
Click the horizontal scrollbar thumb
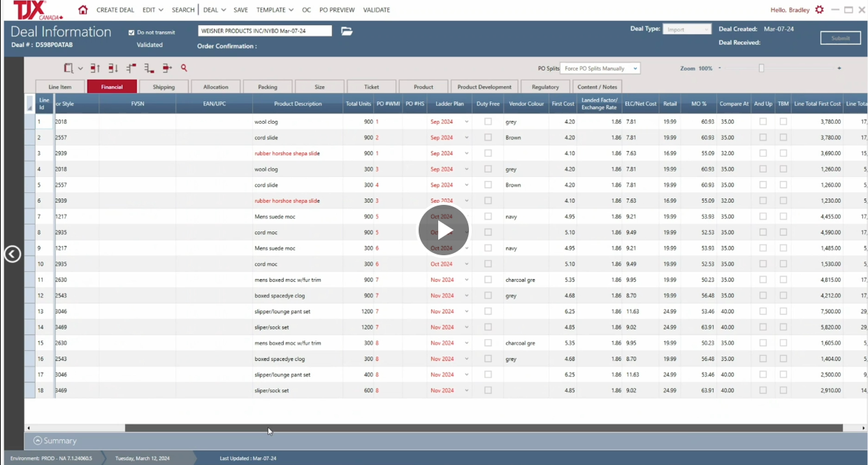pos(484,428)
